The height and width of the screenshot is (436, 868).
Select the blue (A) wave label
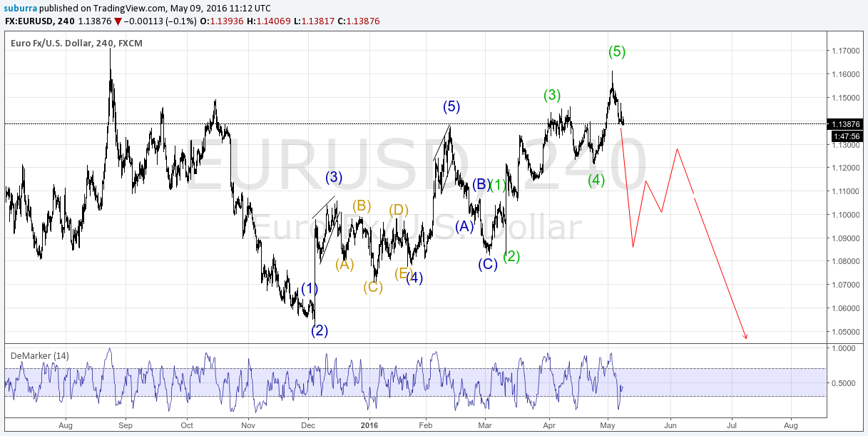[x=464, y=227]
